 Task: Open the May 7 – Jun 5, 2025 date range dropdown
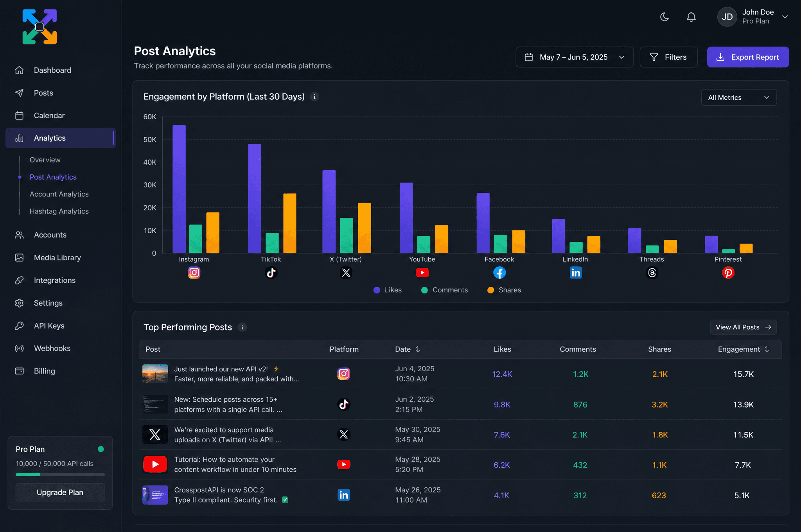click(x=575, y=57)
